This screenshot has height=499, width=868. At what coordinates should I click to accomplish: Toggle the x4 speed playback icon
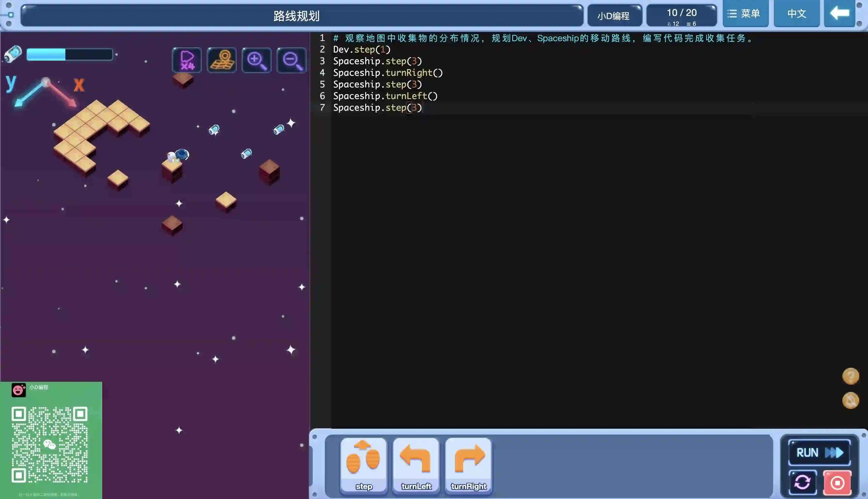[187, 60]
